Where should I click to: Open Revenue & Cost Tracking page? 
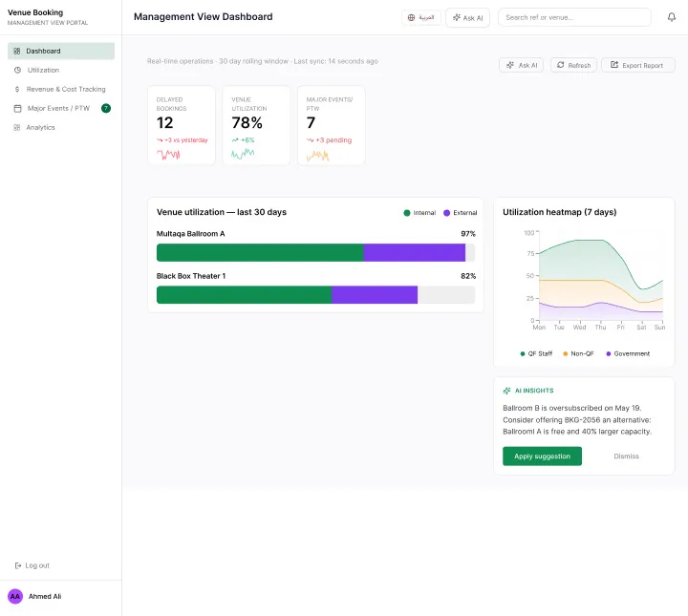point(61,89)
